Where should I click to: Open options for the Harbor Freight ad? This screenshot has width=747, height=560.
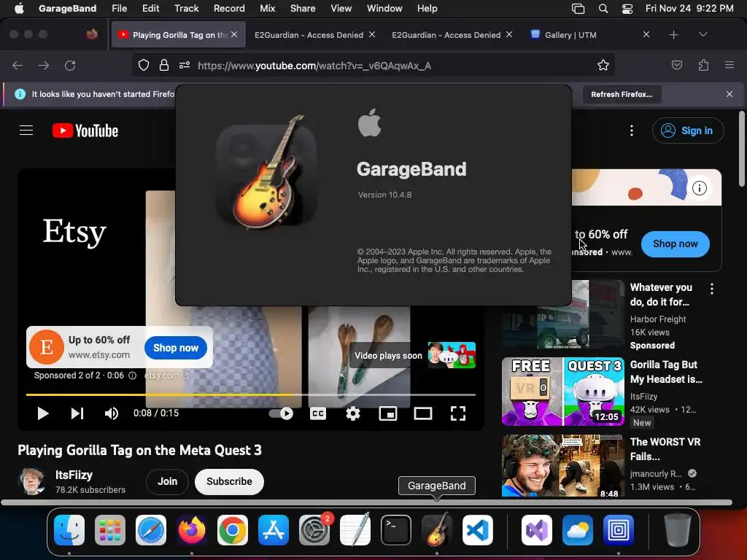(712, 289)
